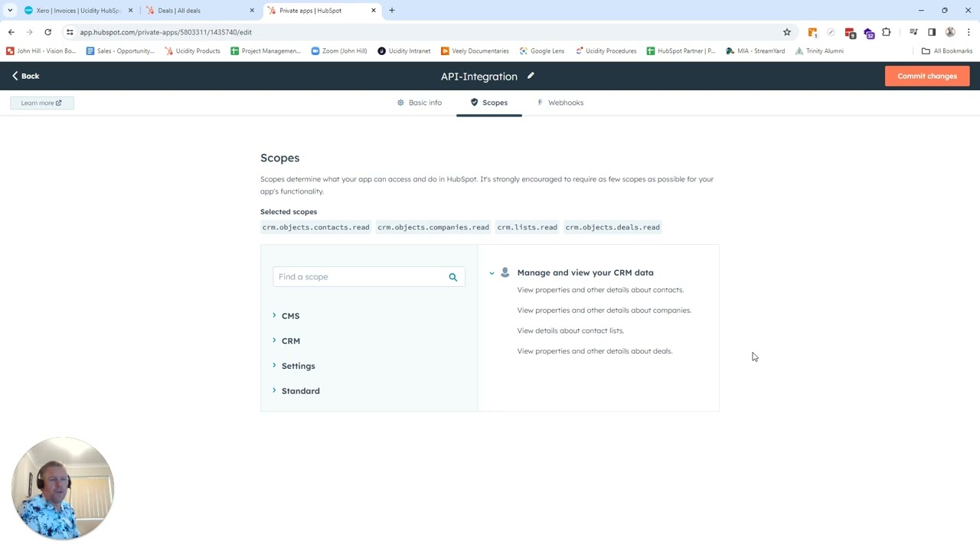
Task: Open the Chrome three-dot menu
Action: (x=969, y=32)
